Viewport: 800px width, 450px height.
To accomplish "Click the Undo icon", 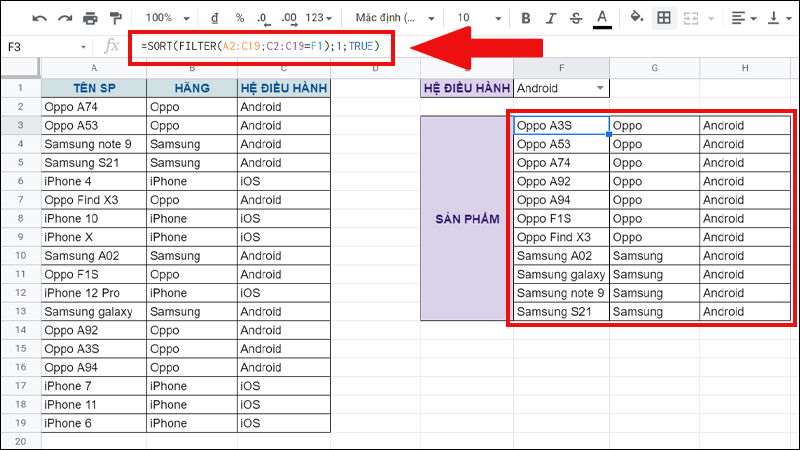I will pos(39,18).
